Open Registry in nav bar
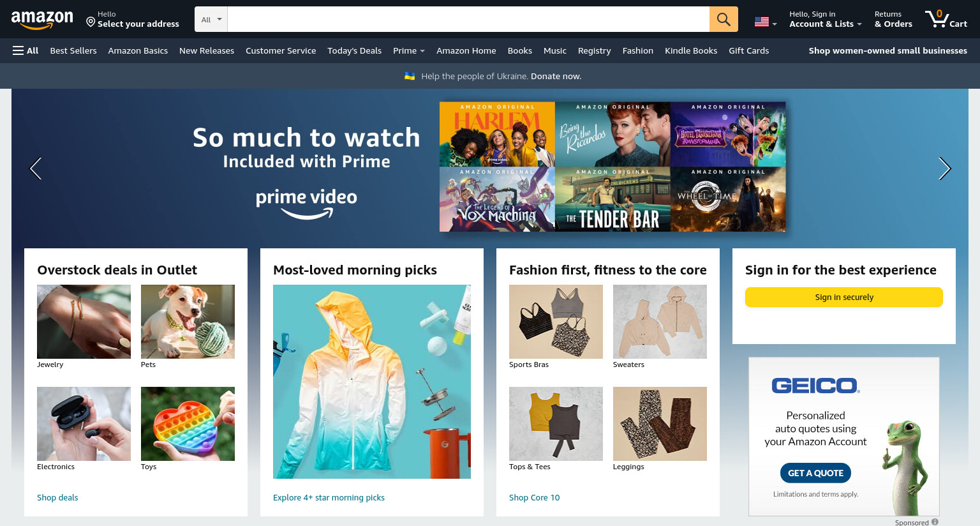980x526 pixels. point(594,50)
